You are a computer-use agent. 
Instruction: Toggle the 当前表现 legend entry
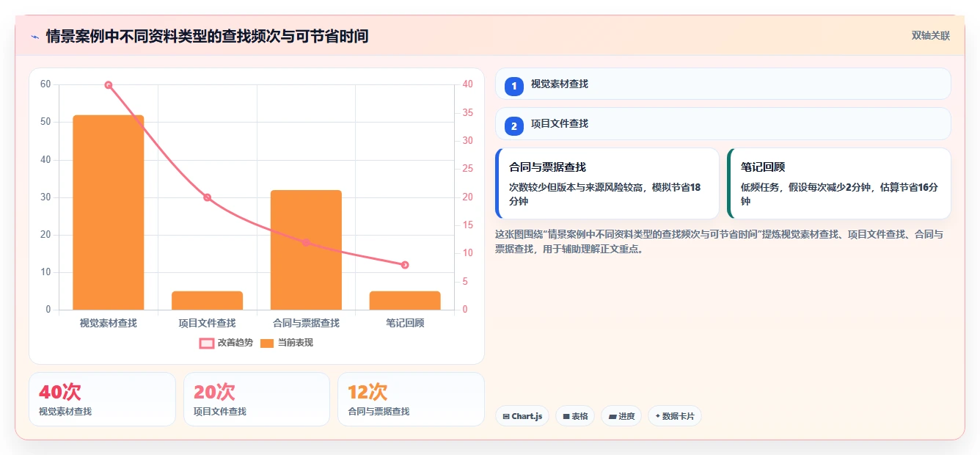tap(287, 343)
